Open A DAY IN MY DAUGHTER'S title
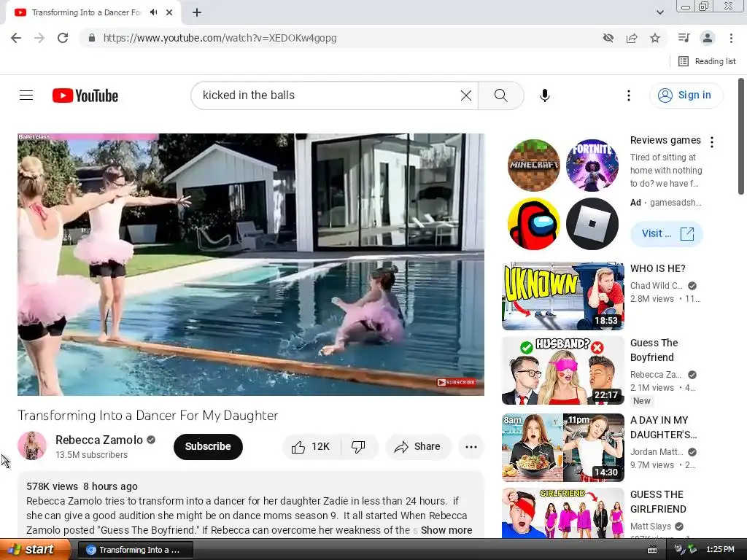The image size is (747, 560). click(x=663, y=427)
